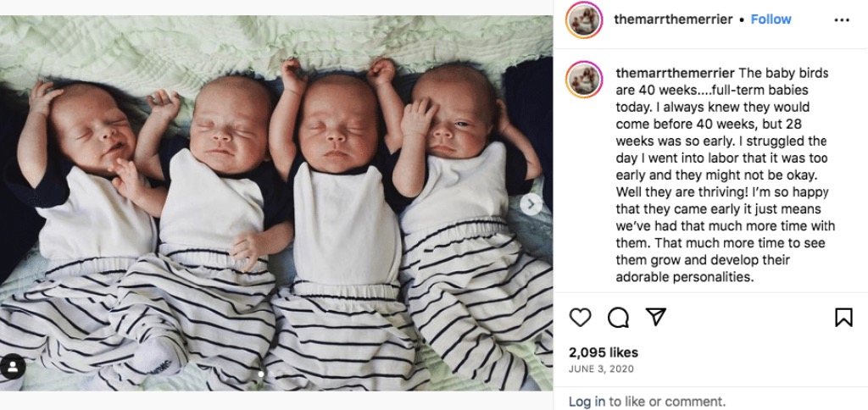
Task: Show tagged people in the photo
Action: [12, 367]
